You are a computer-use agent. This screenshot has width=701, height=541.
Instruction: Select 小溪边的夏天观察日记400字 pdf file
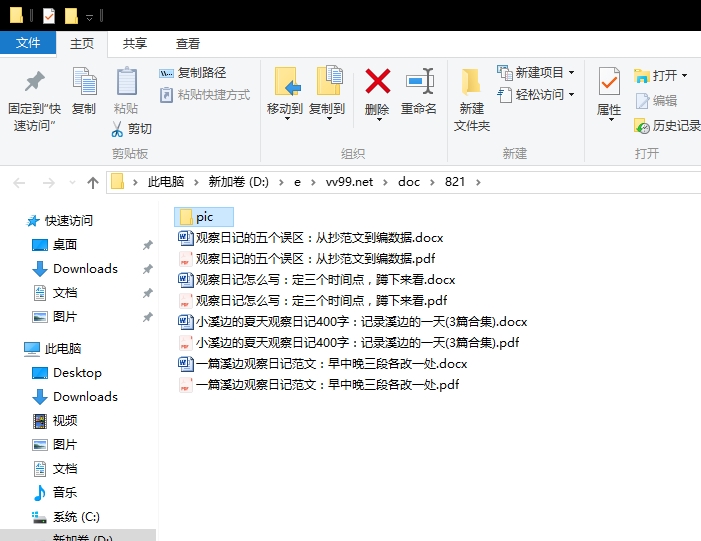(349, 343)
